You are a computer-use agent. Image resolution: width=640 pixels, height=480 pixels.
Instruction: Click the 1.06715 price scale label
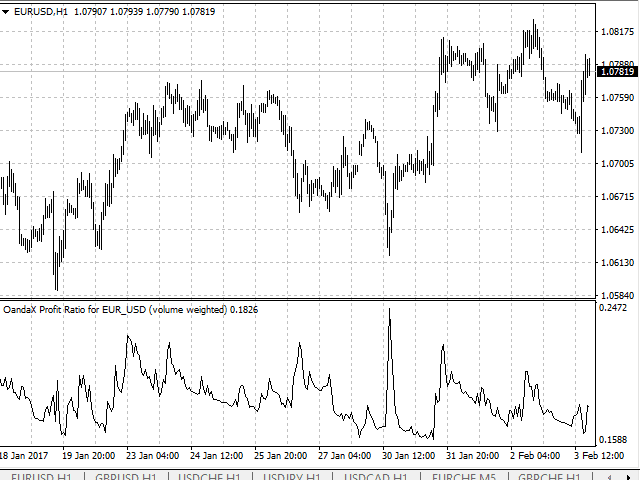click(x=618, y=197)
